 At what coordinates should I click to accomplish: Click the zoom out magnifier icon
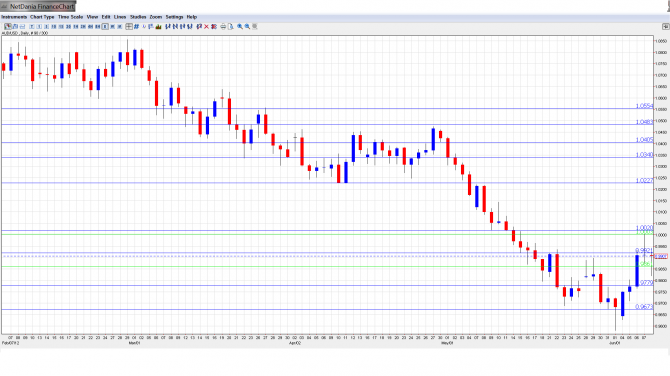click(247, 26)
